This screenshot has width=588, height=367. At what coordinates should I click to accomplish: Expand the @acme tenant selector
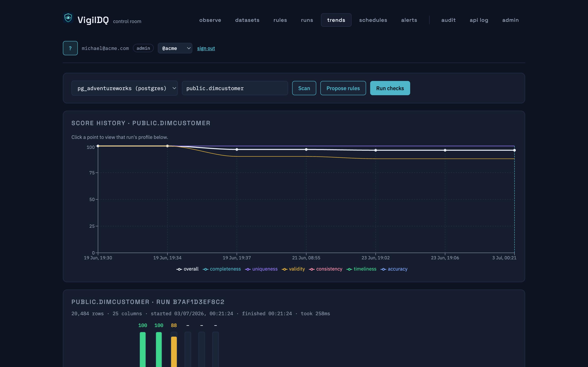(x=175, y=48)
